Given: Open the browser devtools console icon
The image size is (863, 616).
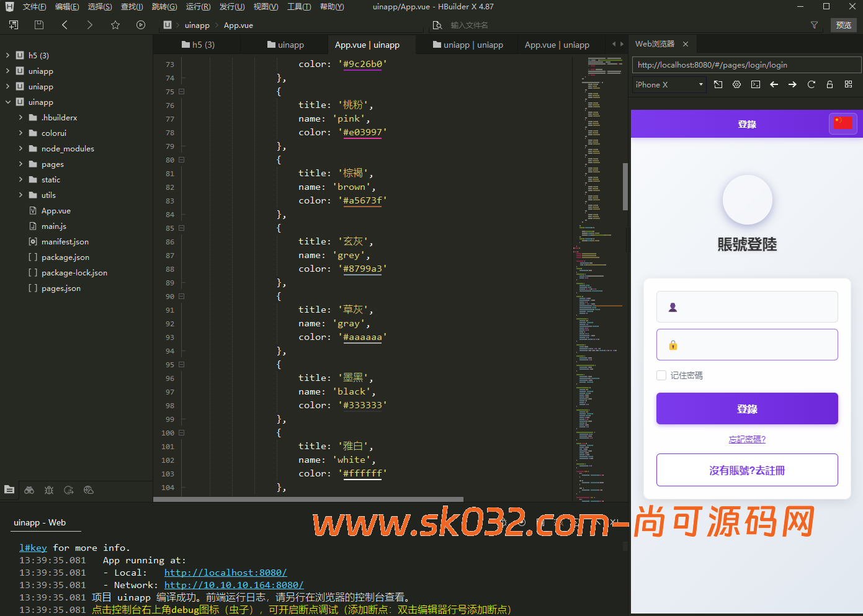Looking at the screenshot, I should point(756,84).
